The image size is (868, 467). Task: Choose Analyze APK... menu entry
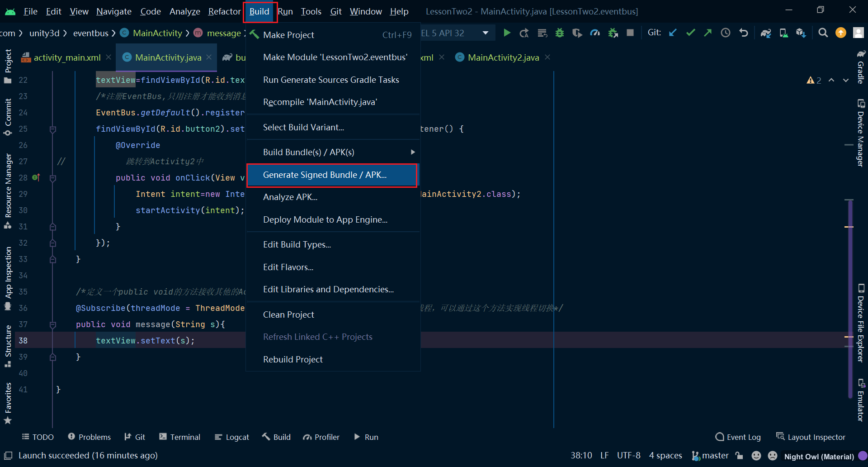pos(332,197)
